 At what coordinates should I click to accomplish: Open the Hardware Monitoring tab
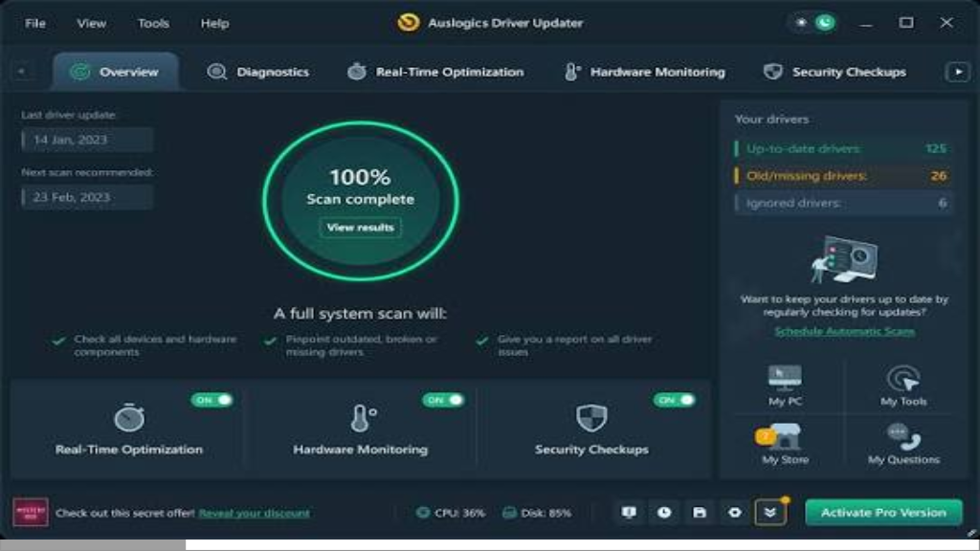point(644,72)
